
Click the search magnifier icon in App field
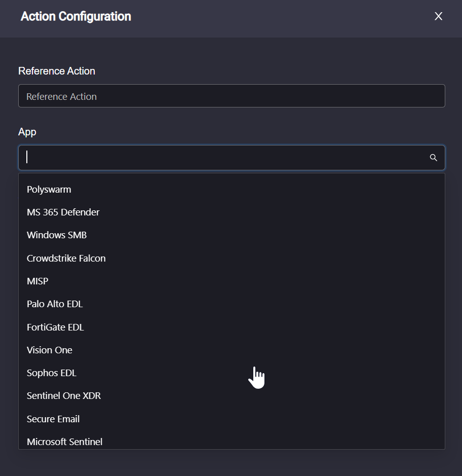click(x=433, y=158)
